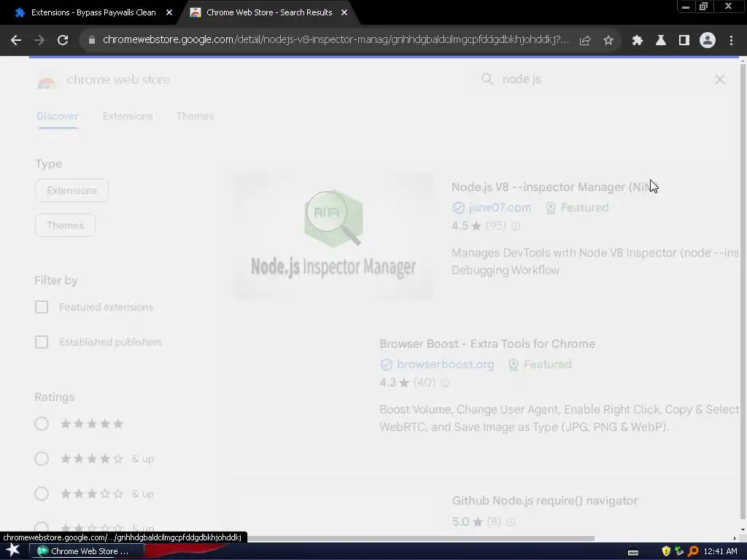Open the profile avatar menu
Screen dimensions: 747x560
coord(708,41)
